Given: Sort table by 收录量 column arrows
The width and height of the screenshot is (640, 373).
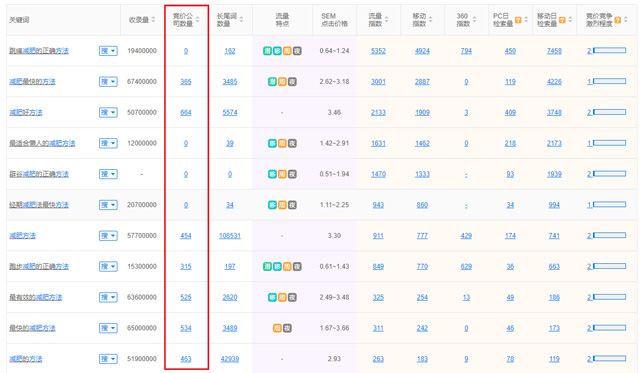Looking at the screenshot, I should (x=153, y=20).
